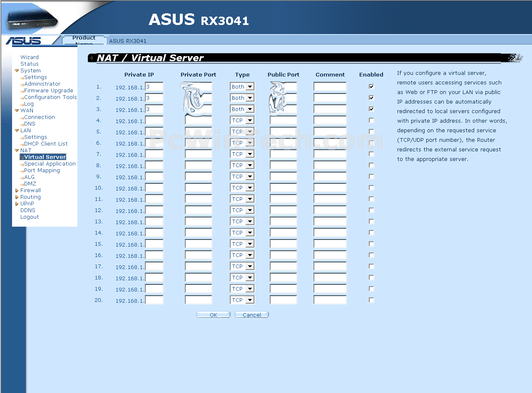Viewport: 532px width, 393px height.
Task: Click Comment field for rule 18
Action: tap(330, 277)
